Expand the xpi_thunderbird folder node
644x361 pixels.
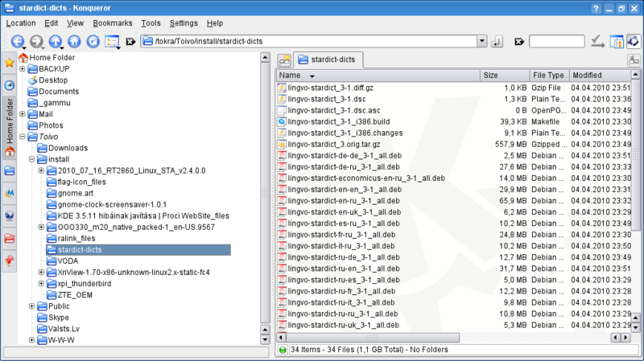click(x=41, y=284)
